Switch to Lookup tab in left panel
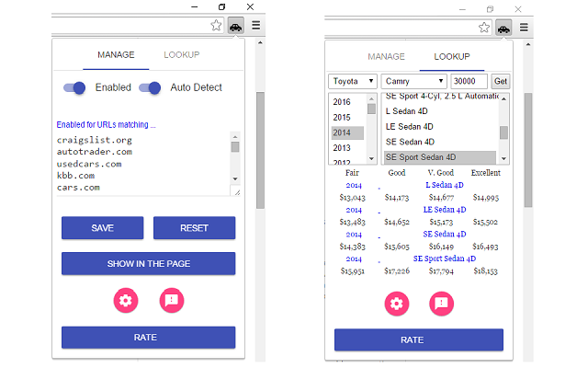588x368 pixels. pos(181,55)
